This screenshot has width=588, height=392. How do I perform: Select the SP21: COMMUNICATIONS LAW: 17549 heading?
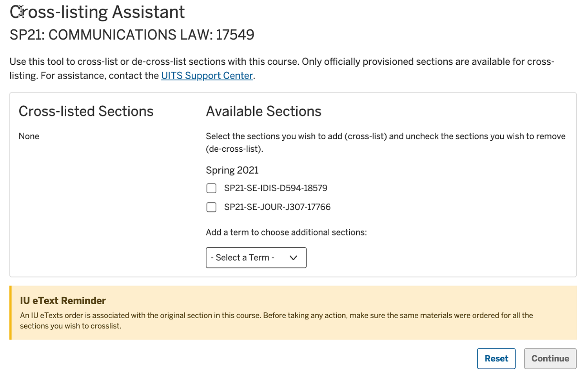[x=132, y=35]
